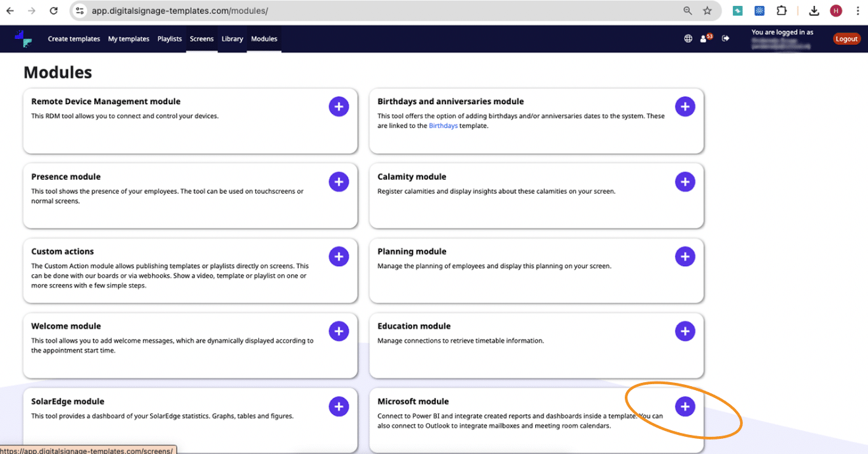The height and width of the screenshot is (454, 868).
Task: Click the Remote Device Management module title
Action: [105, 101]
